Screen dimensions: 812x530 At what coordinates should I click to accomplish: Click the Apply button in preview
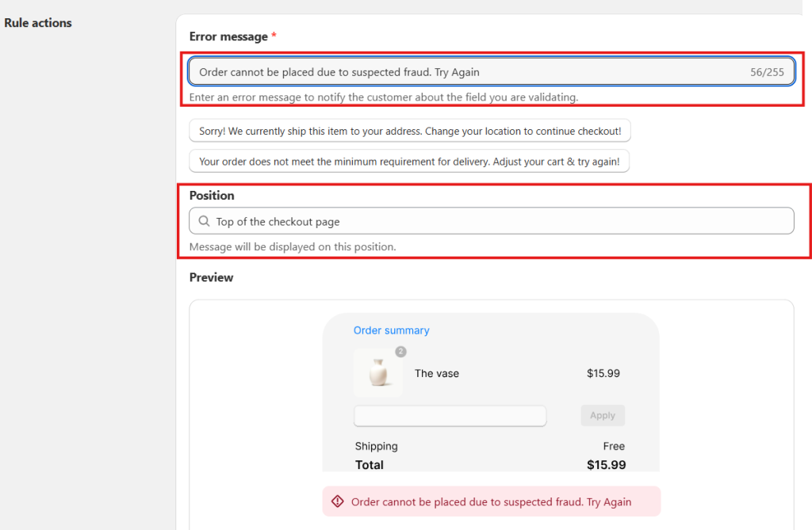click(603, 415)
